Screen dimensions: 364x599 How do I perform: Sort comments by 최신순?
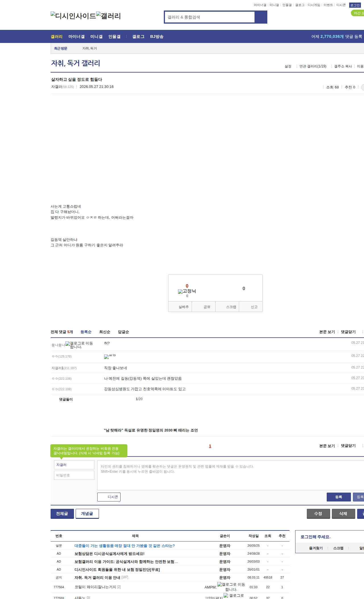(105, 332)
